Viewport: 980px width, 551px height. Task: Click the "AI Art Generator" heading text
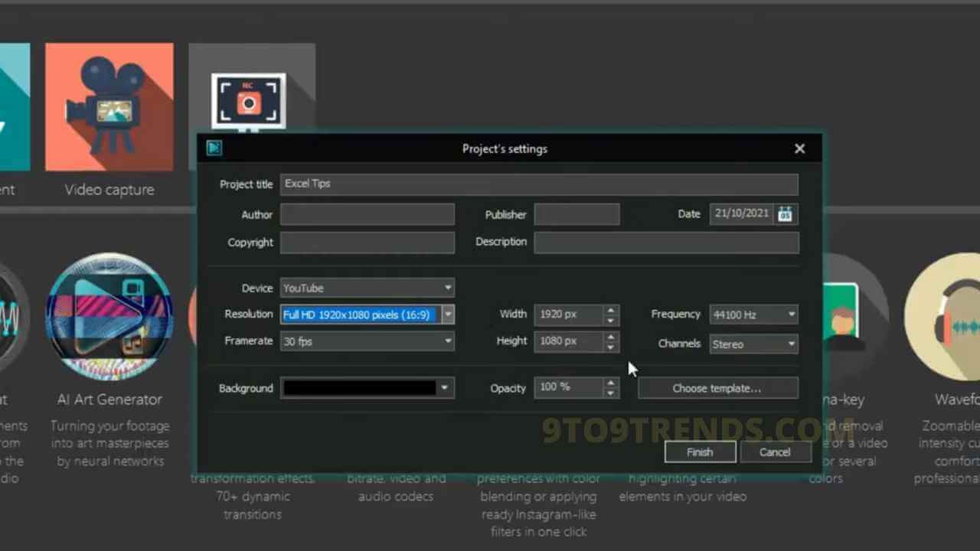[109, 399]
